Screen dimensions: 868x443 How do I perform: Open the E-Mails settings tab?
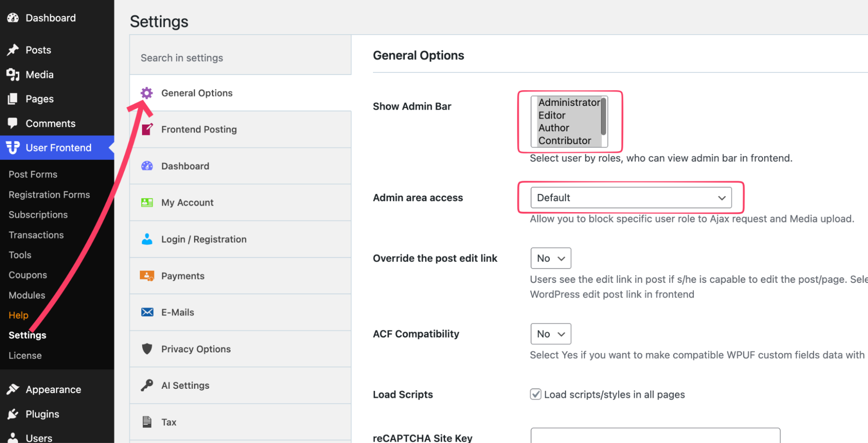click(x=241, y=312)
